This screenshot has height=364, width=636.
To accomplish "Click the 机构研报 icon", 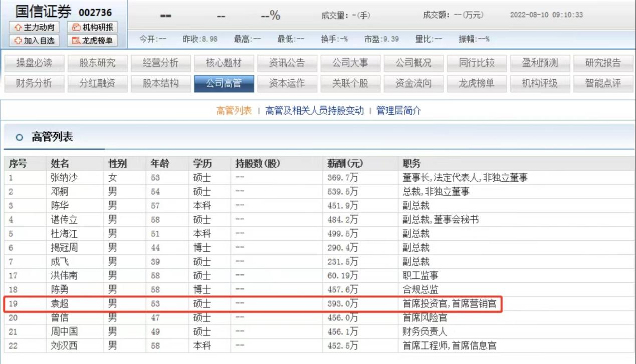I will click(x=76, y=28).
